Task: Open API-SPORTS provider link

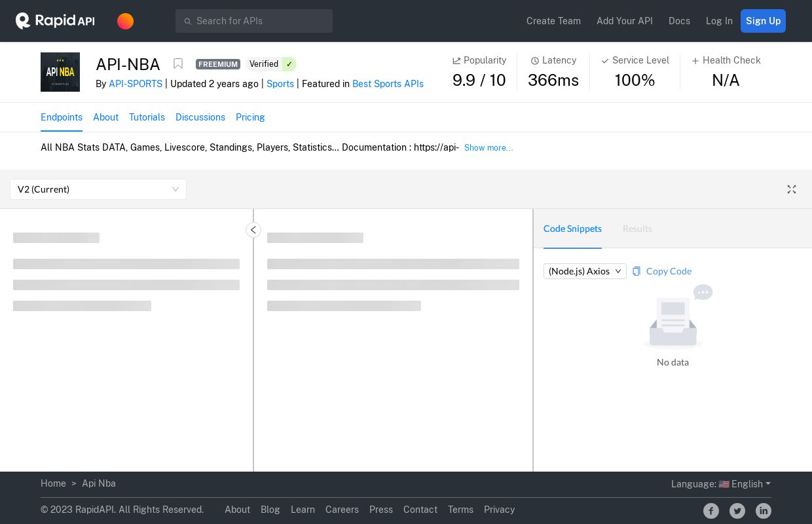Action: [136, 84]
